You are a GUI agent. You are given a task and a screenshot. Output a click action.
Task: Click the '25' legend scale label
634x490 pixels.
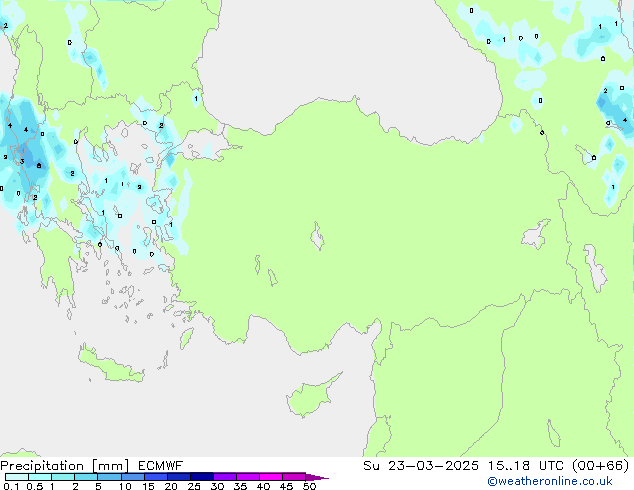pos(194,486)
